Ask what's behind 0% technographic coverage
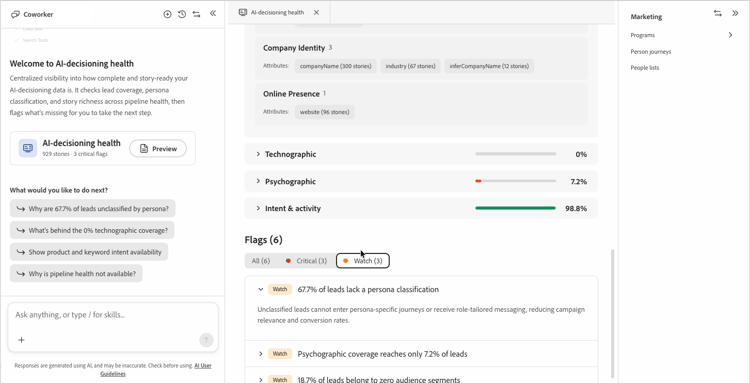The image size is (750, 383). (92, 230)
